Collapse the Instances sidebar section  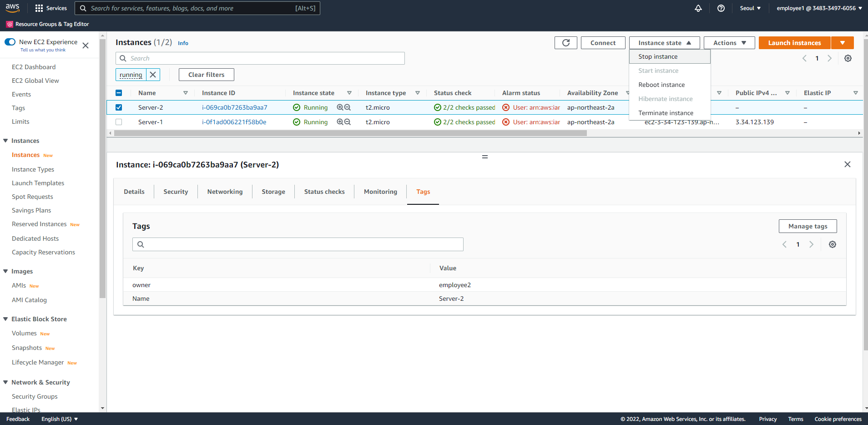click(5, 141)
